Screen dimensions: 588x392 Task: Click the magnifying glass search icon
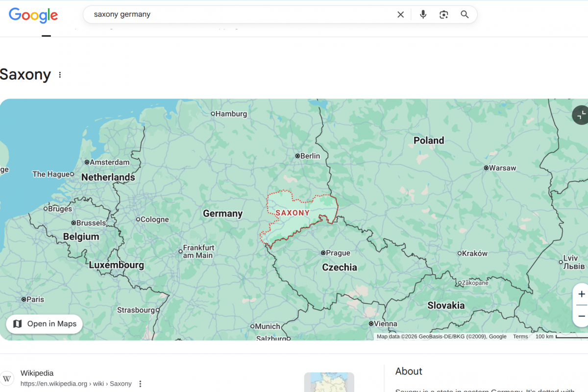[465, 15]
